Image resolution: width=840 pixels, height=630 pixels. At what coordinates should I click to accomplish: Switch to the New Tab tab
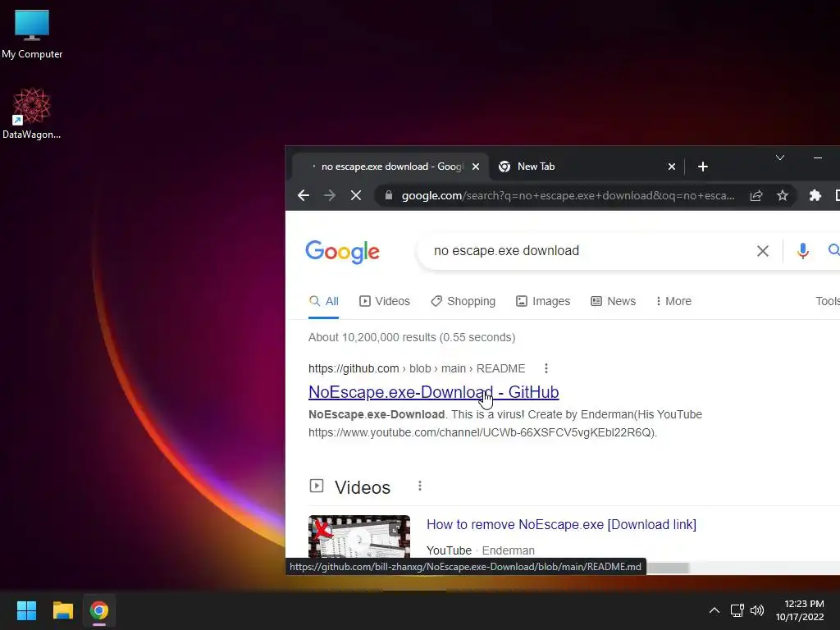586,167
